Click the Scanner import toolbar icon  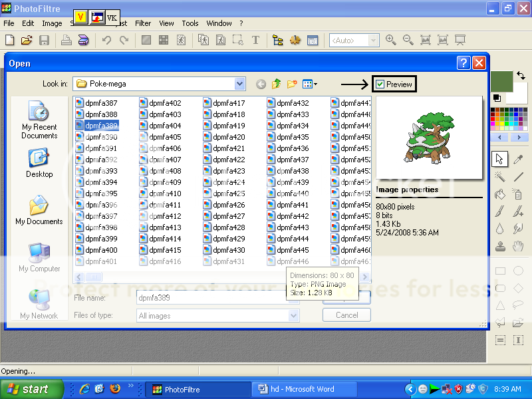click(84, 41)
